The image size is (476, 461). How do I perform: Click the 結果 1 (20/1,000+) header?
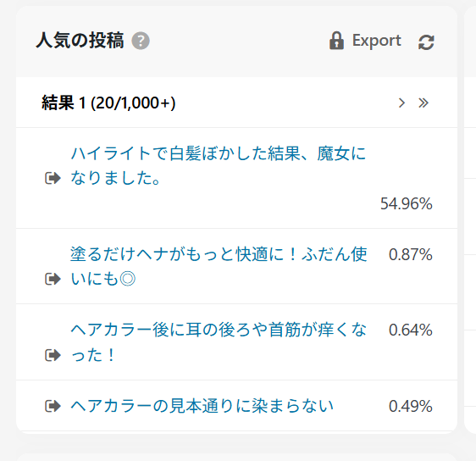pyautogui.click(x=108, y=103)
